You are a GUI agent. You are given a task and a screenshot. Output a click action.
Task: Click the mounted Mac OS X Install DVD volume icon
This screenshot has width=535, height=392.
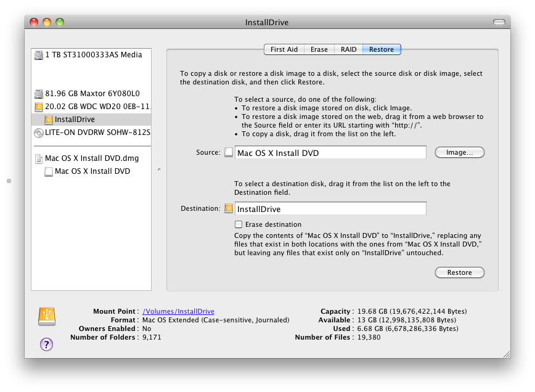49,171
